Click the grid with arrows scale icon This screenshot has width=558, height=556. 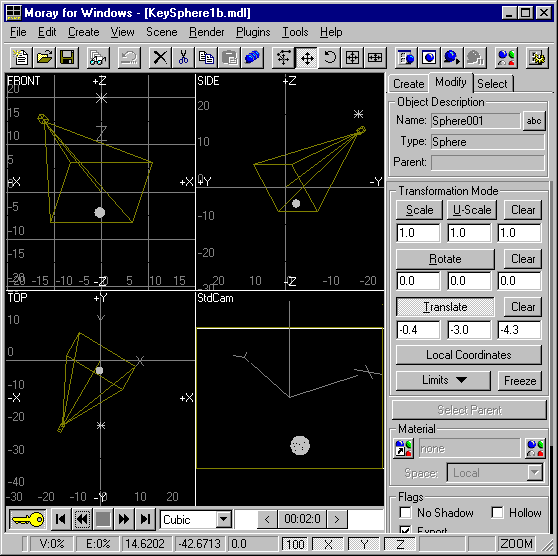[352, 57]
